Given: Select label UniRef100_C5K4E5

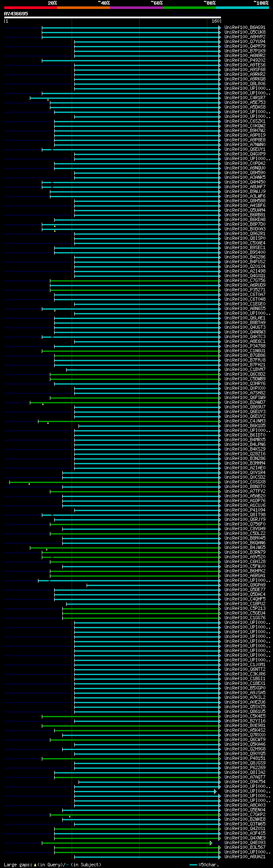Looking at the screenshot, I should tap(245, 716).
